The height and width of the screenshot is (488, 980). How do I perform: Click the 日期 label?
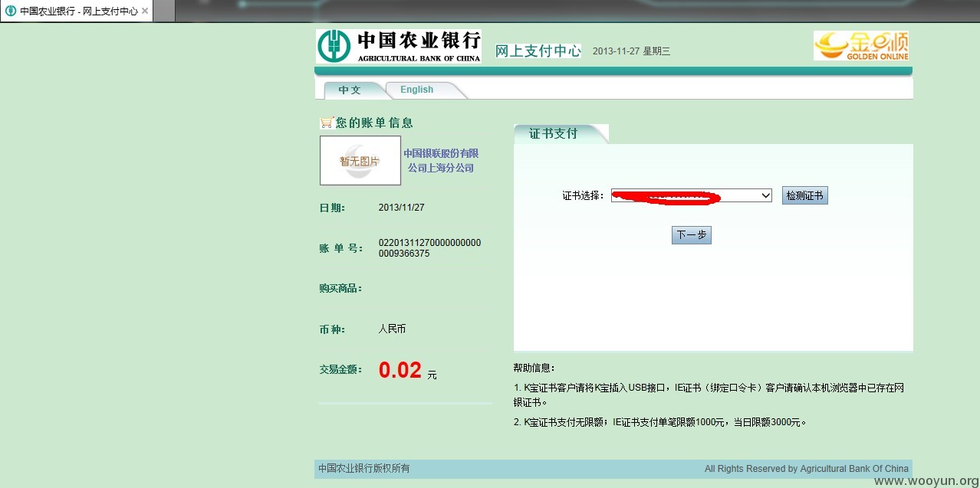click(x=332, y=208)
